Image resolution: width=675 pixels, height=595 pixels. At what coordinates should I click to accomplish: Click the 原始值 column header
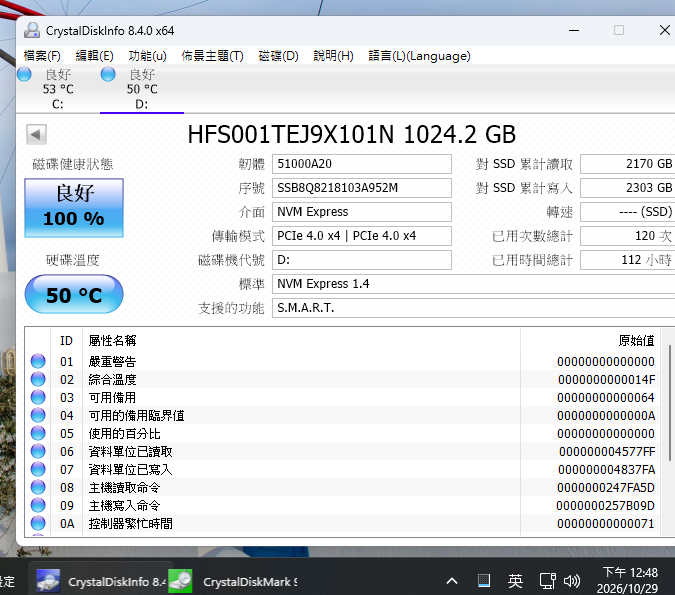[x=590, y=341]
